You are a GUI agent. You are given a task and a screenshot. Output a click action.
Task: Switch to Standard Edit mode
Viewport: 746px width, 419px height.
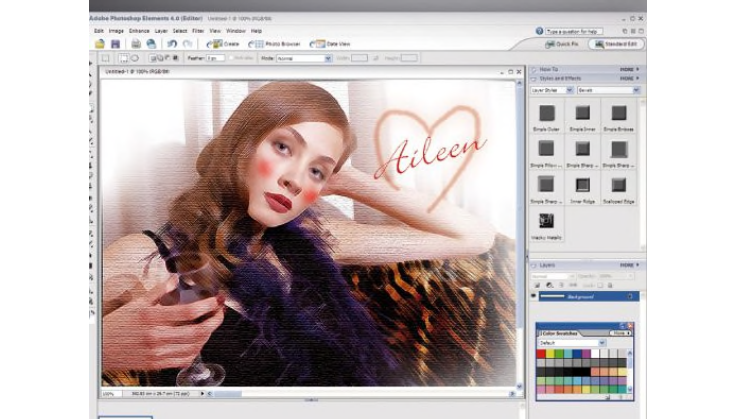coord(616,44)
